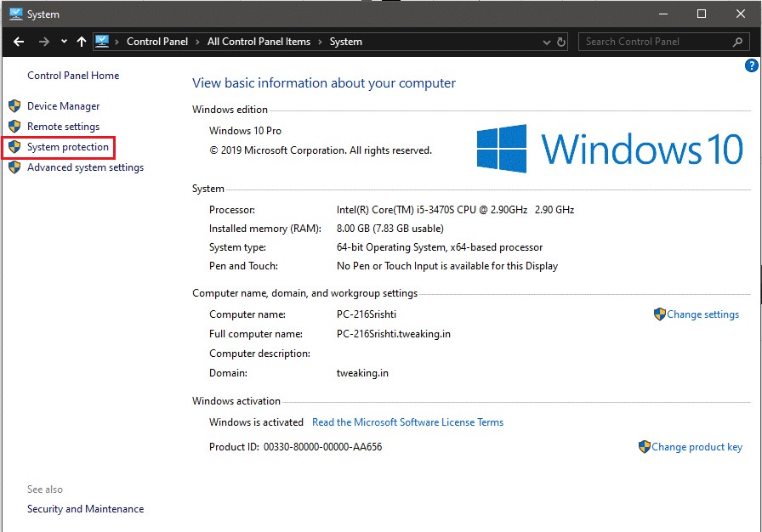Click Change product key

click(697, 446)
